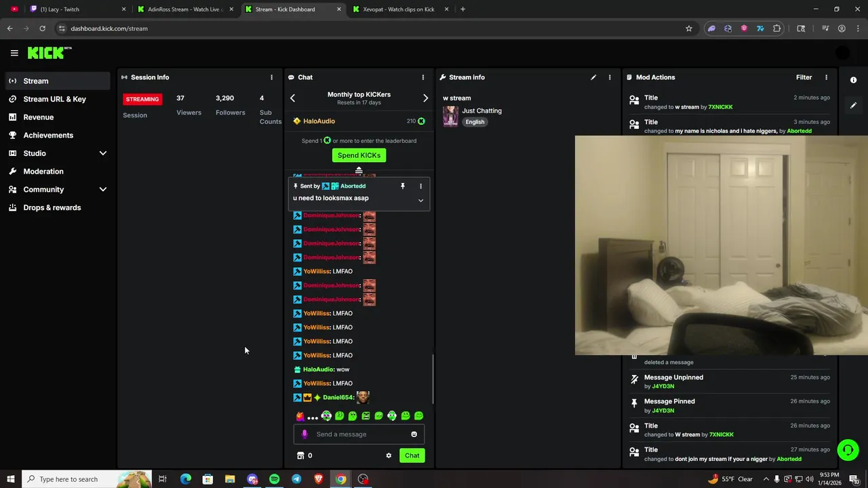The width and height of the screenshot is (868, 488).
Task: Unpin the pinned message via pin icon
Action: pos(402,186)
